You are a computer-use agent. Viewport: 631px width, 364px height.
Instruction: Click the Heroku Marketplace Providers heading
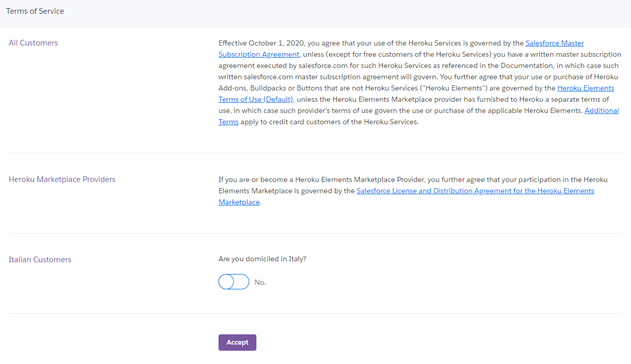62,179
